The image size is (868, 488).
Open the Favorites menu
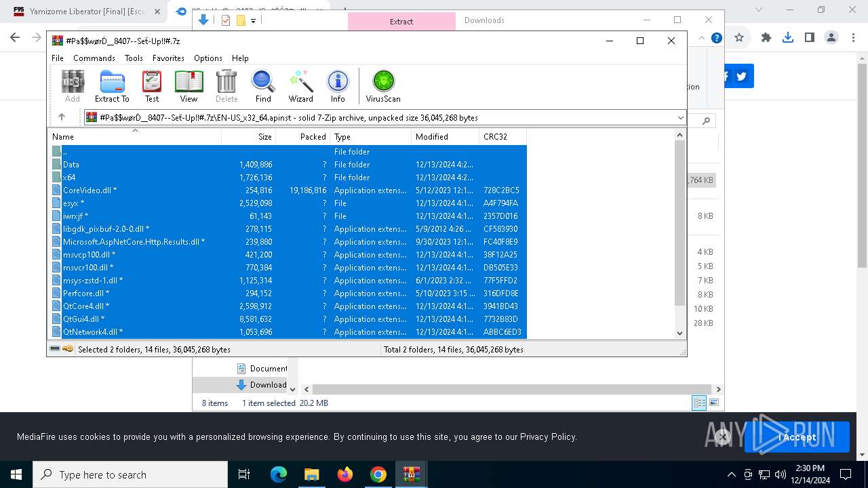pyautogui.click(x=168, y=58)
